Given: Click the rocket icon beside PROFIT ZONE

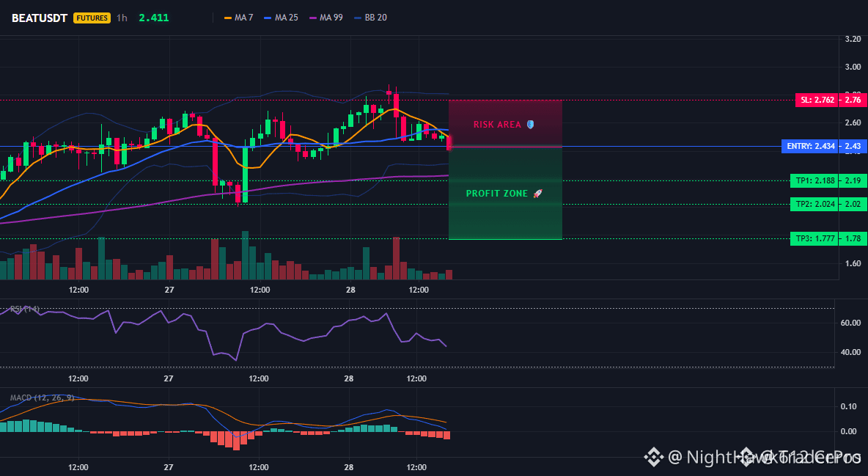Looking at the screenshot, I should (x=537, y=194).
